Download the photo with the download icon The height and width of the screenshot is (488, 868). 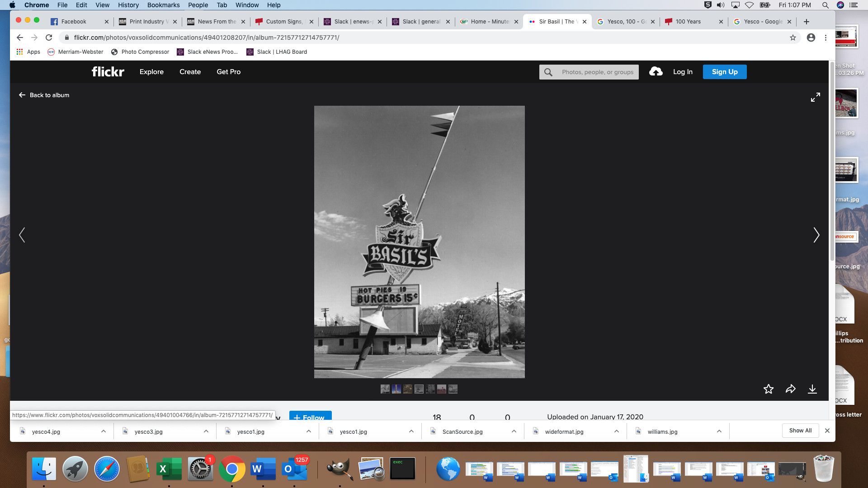coord(813,389)
